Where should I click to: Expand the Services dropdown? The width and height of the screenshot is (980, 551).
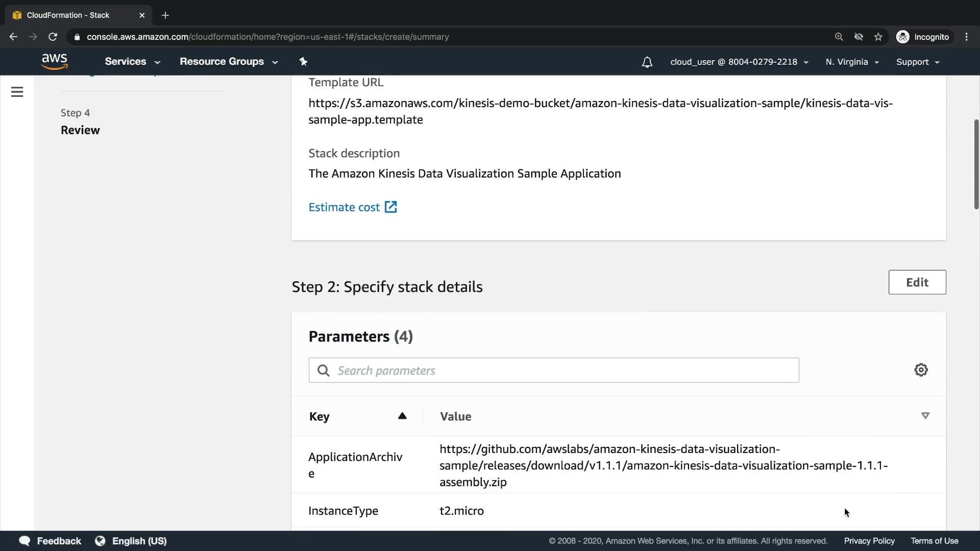coord(132,62)
